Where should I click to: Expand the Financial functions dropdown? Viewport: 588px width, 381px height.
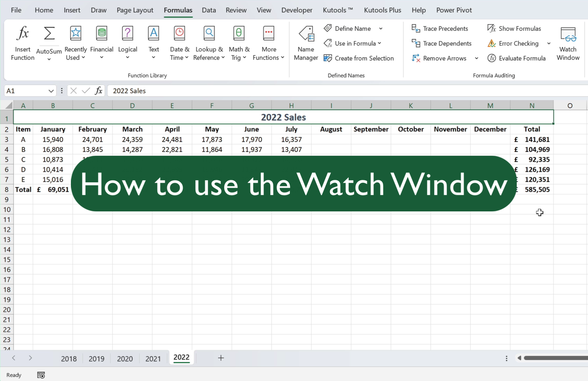click(x=101, y=43)
